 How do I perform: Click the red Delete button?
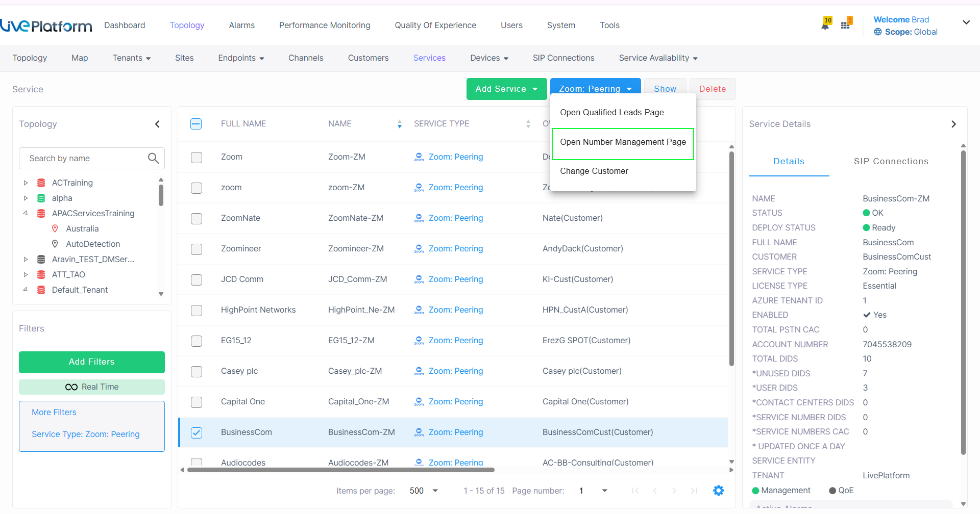tap(712, 89)
